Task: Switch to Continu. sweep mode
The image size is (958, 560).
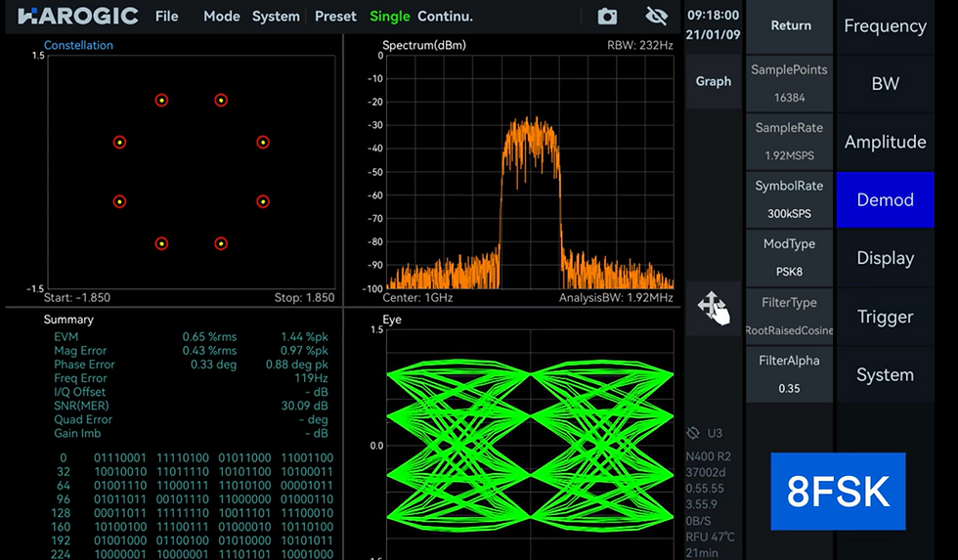Action: [445, 17]
